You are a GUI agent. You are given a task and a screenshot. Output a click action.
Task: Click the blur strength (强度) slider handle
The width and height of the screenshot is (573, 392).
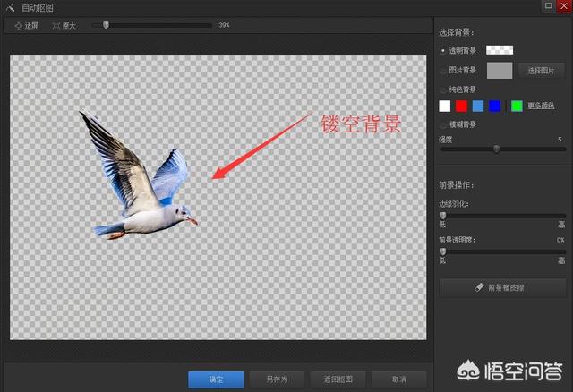click(x=497, y=149)
